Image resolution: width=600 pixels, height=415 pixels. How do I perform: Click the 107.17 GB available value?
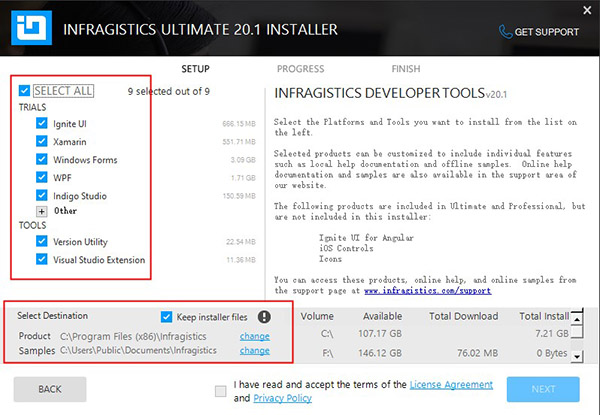(380, 334)
